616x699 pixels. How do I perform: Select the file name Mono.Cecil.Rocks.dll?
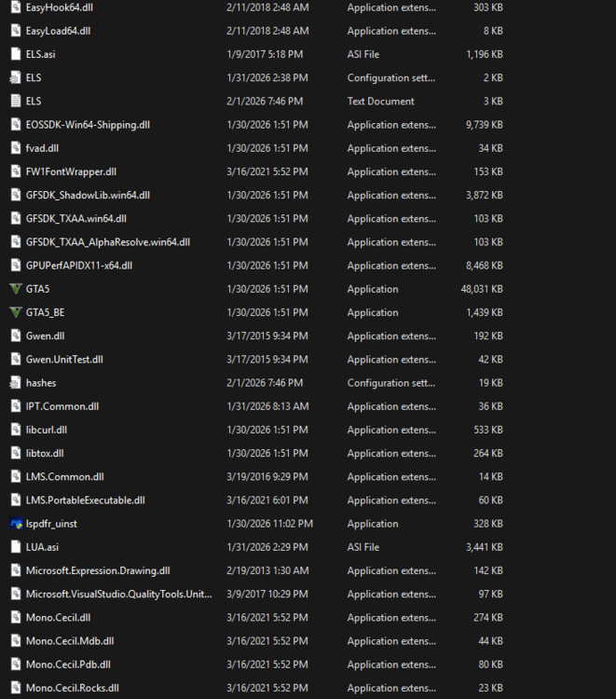click(x=72, y=689)
